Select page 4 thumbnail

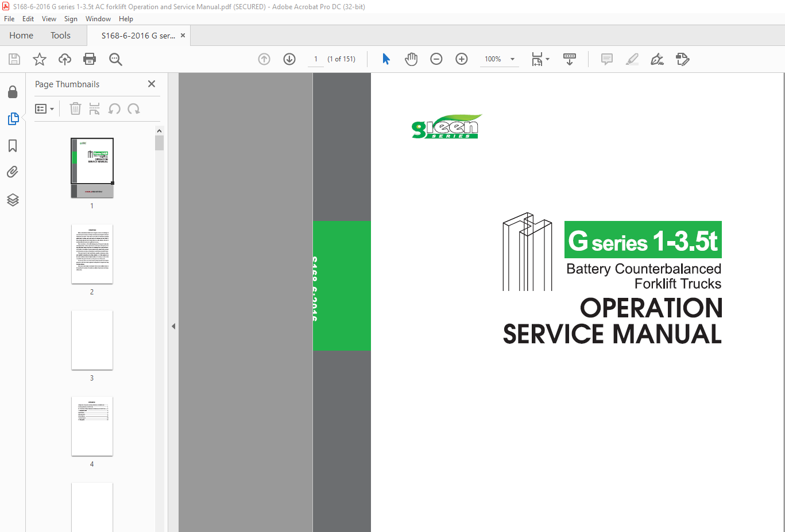click(x=92, y=426)
